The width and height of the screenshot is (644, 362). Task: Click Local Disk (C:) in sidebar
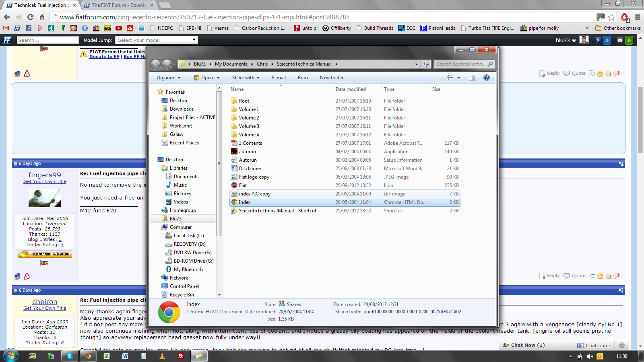pos(188,236)
